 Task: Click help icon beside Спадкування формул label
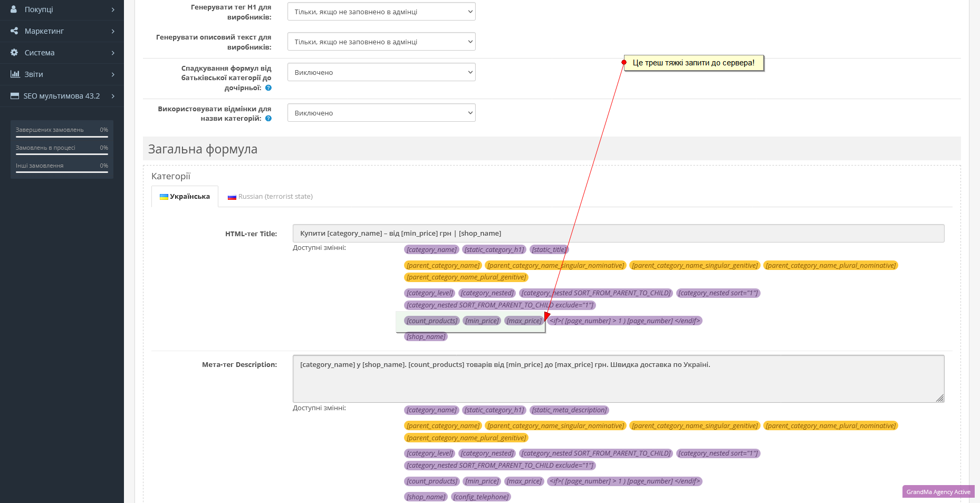coord(268,88)
